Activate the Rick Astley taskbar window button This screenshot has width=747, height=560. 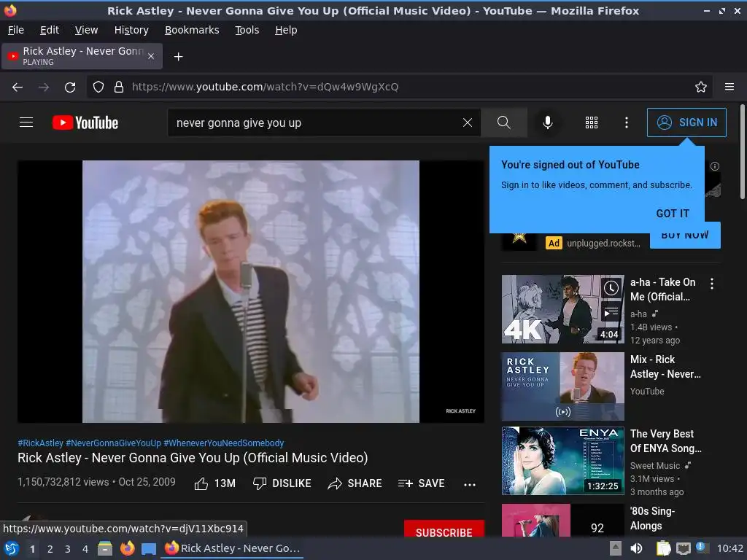tap(233, 548)
